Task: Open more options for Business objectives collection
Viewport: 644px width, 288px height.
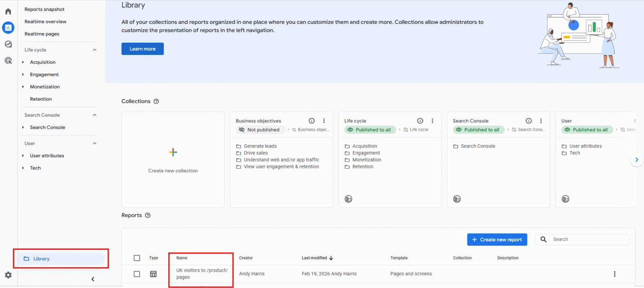Action: pyautogui.click(x=324, y=121)
